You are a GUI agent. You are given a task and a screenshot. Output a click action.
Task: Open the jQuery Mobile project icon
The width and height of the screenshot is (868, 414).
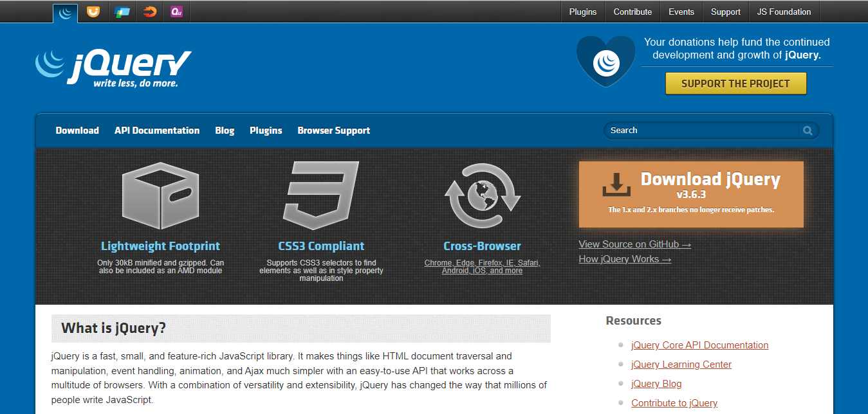122,12
